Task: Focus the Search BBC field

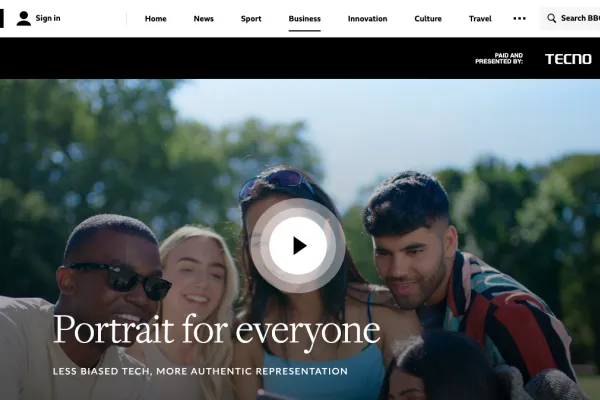Action: point(570,18)
